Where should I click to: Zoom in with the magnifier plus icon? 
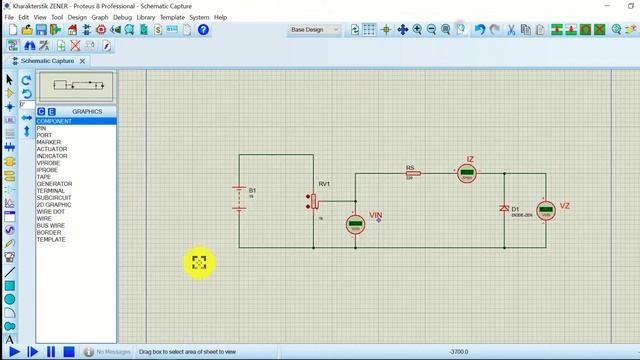[x=417, y=29]
